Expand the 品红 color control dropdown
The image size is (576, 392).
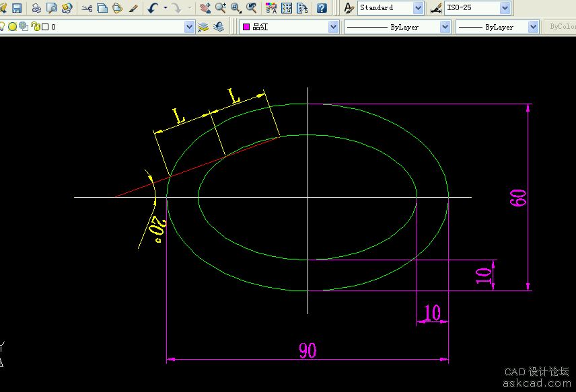tap(333, 27)
